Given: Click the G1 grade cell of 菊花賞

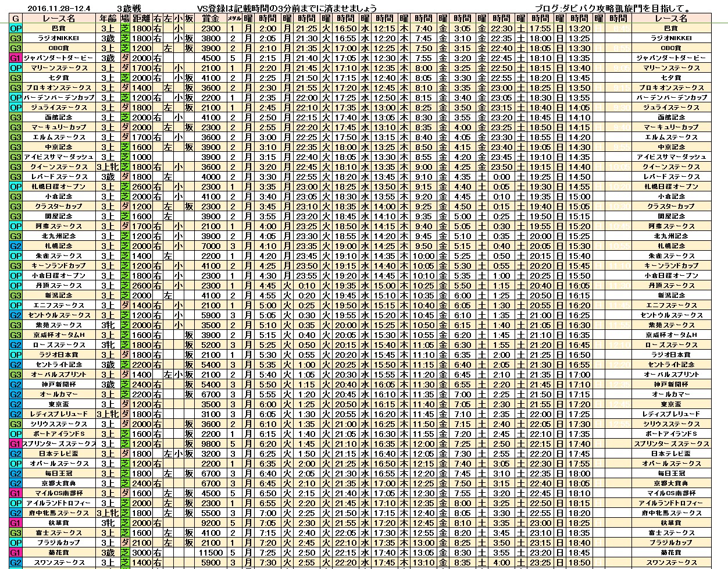Looking at the screenshot, I should [16, 553].
